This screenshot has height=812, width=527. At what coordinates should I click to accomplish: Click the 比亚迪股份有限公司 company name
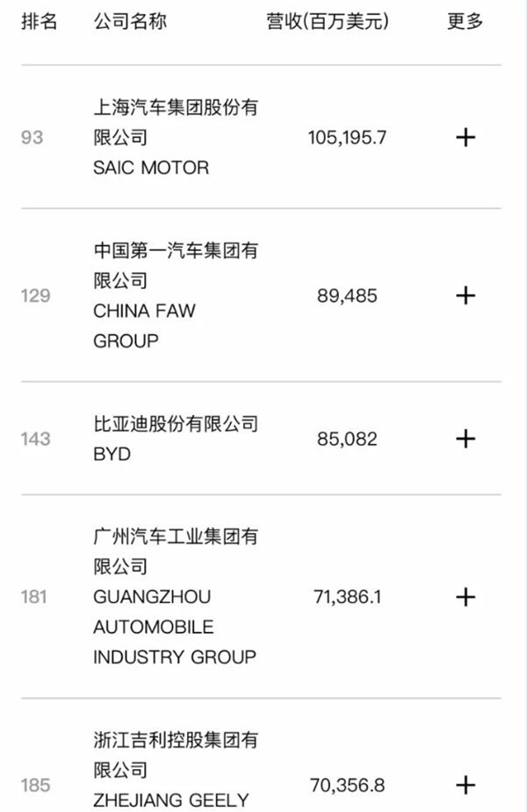(x=176, y=425)
